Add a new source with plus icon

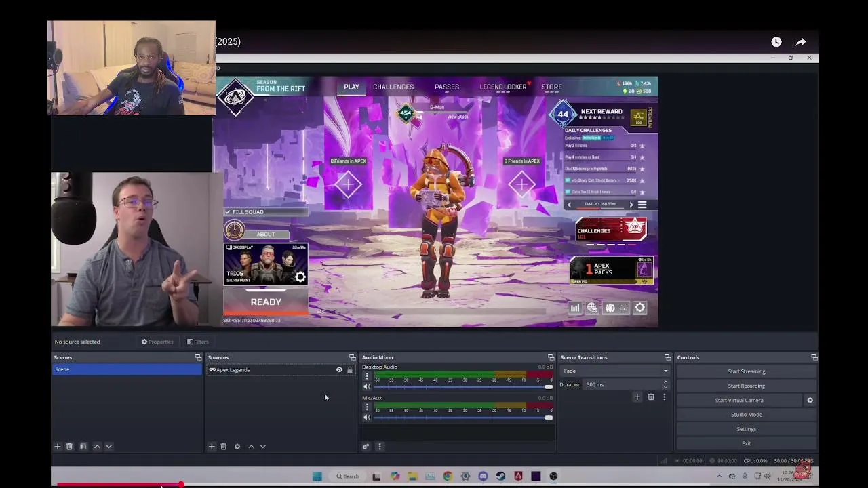pyautogui.click(x=212, y=447)
